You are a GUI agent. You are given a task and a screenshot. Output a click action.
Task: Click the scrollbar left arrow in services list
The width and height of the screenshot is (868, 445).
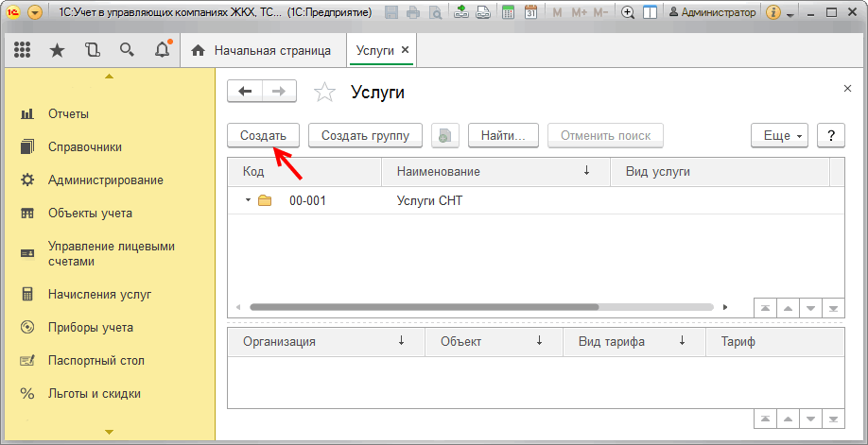(x=238, y=307)
